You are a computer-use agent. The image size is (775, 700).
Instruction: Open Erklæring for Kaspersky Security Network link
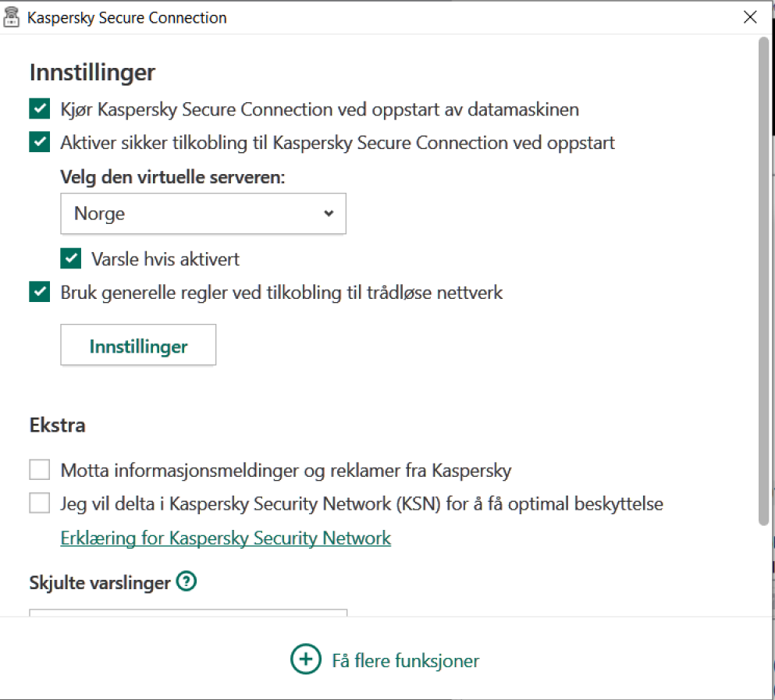(x=226, y=538)
